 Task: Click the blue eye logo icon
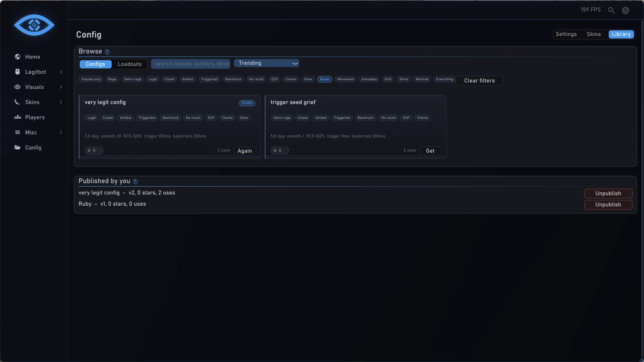[34, 25]
